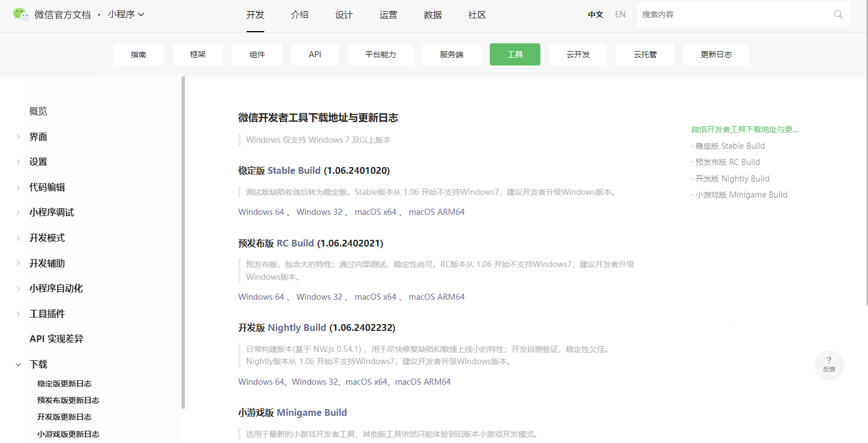
Task: Open the 小程序 dropdown in header
Action: click(126, 14)
